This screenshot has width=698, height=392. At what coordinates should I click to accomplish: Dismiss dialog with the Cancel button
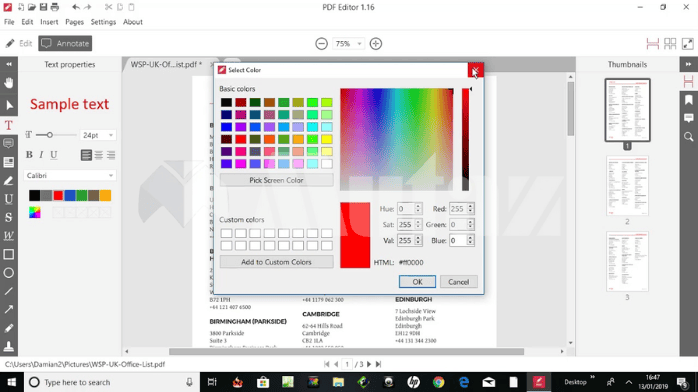click(x=459, y=282)
